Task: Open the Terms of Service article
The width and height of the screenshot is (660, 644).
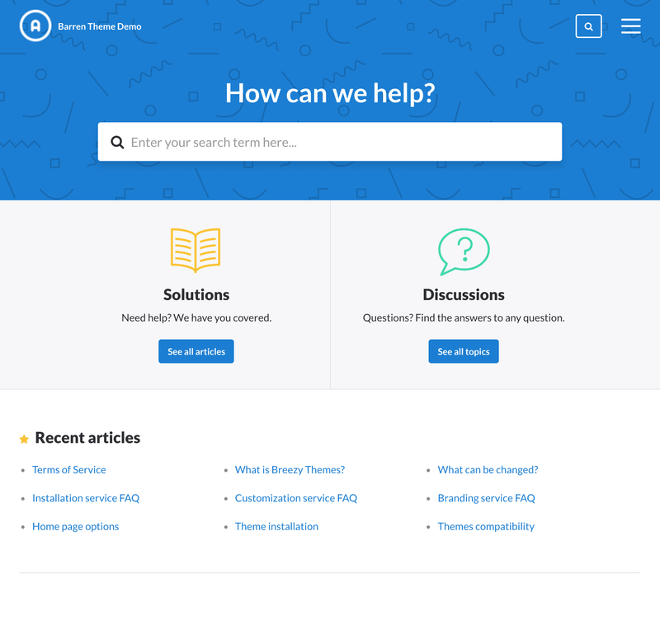Action: pyautogui.click(x=68, y=469)
